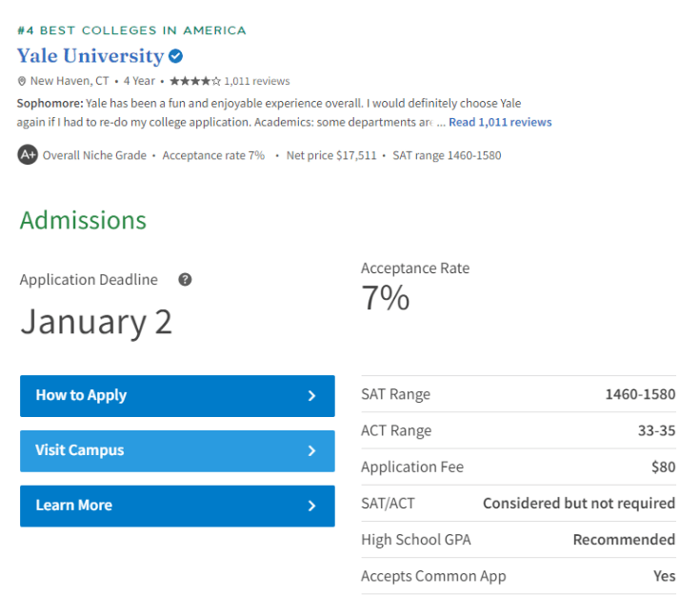Click the Read 1,011 reviews link
Viewport: 699px width, 616px height.
500,122
